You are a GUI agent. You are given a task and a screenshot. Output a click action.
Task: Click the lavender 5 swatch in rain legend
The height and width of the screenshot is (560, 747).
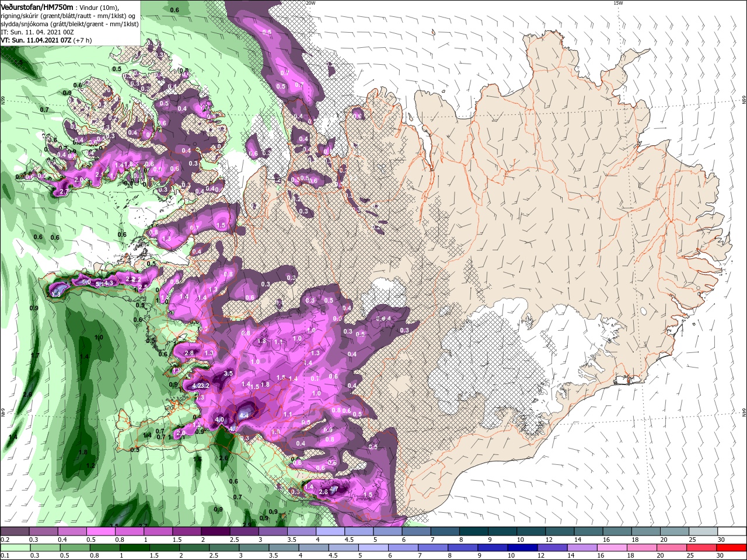[x=372, y=548]
